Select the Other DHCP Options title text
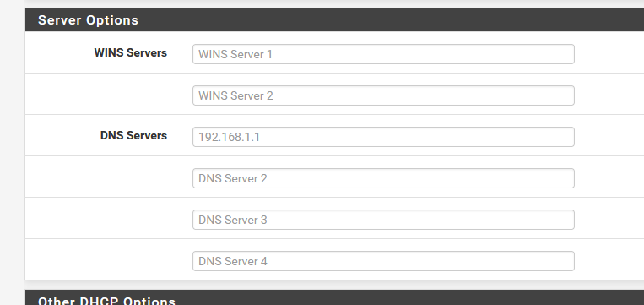This screenshot has height=305, width=644. pos(107,301)
